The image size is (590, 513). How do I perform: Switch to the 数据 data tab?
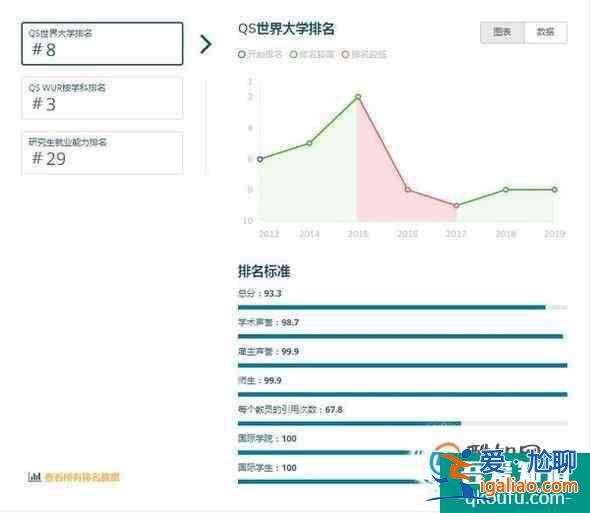[x=546, y=32]
